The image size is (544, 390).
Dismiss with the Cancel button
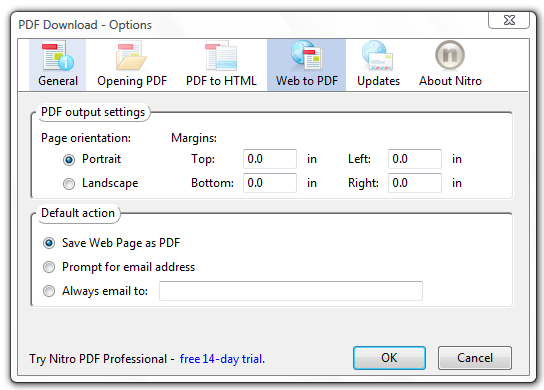[x=475, y=358]
